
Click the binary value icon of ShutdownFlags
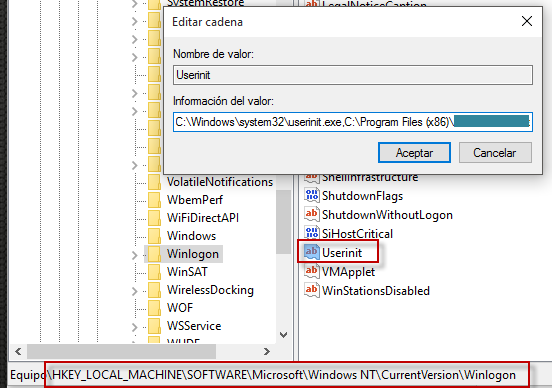[x=312, y=195]
